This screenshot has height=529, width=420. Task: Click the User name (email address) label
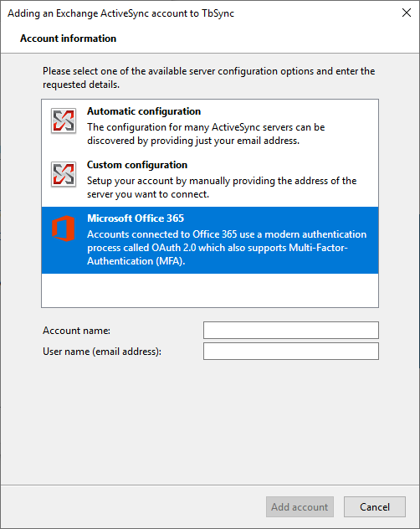(x=102, y=352)
